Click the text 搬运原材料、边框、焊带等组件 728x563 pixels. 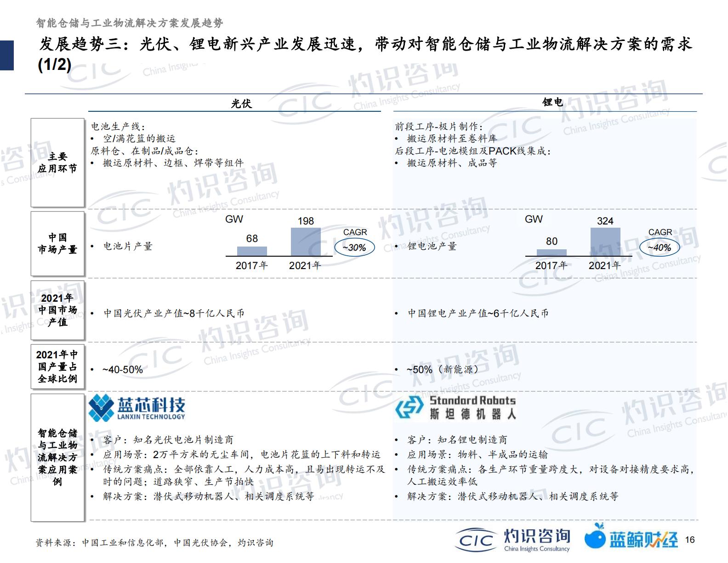click(x=173, y=163)
